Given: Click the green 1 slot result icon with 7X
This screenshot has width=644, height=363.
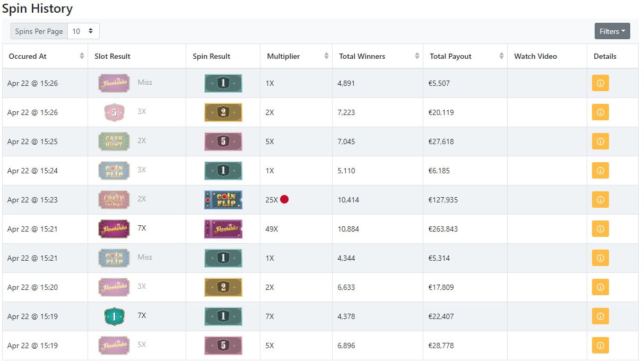Looking at the screenshot, I should (114, 316).
